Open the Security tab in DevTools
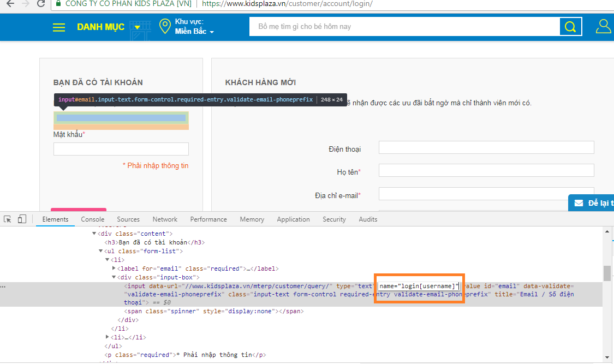This screenshot has height=364, width=614. 334,219
